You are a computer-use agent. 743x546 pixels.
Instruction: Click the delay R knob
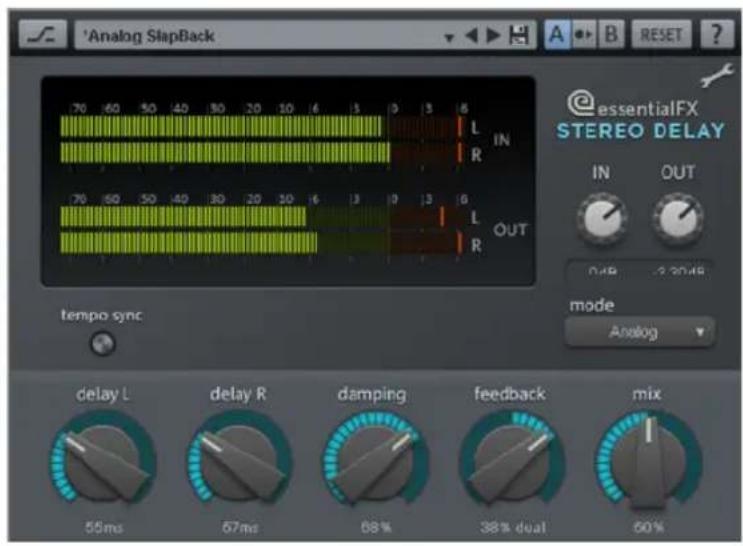pos(240,460)
